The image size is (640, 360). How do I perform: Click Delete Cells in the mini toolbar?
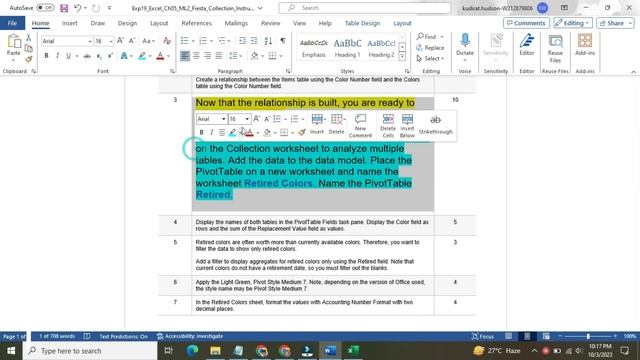pyautogui.click(x=388, y=125)
